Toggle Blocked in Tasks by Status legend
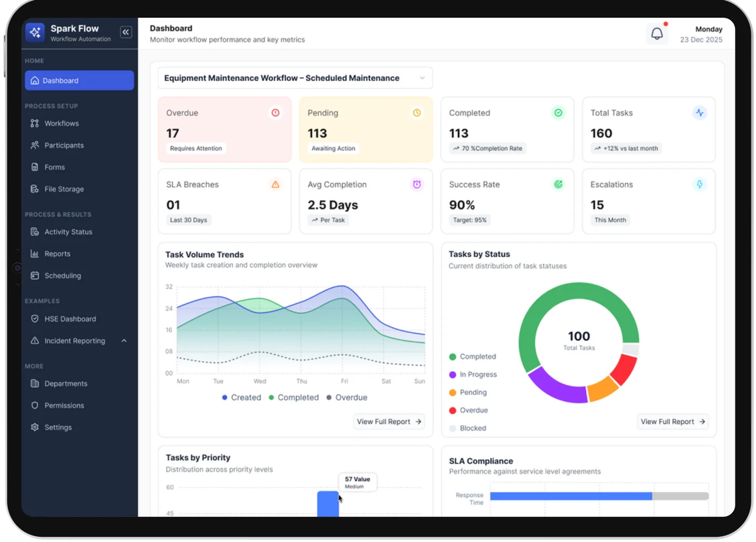 pos(468,428)
